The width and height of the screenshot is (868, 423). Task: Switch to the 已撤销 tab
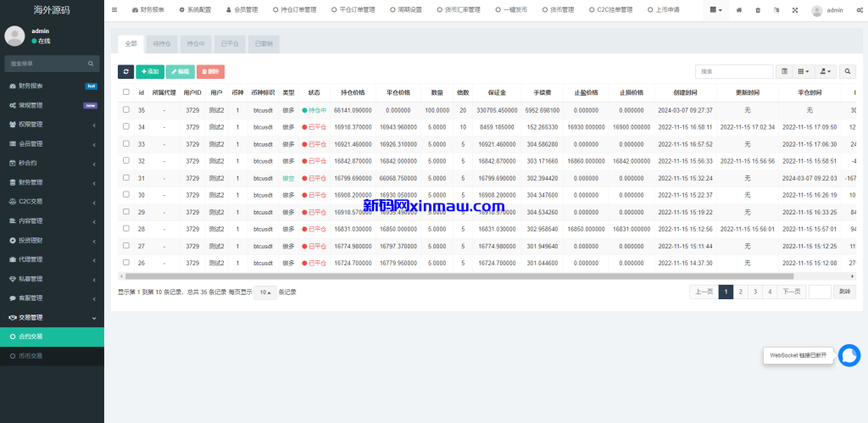click(x=264, y=44)
